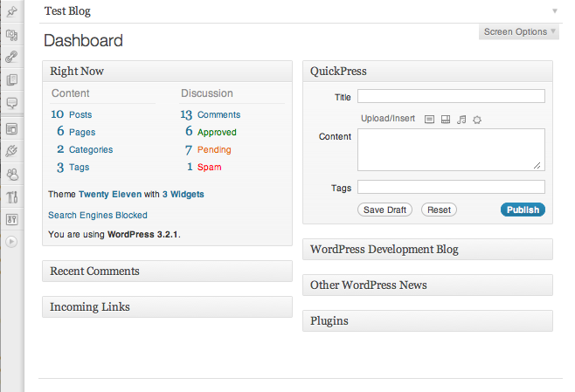
Task: Collapse the Right Now widget header
Action: [167, 71]
